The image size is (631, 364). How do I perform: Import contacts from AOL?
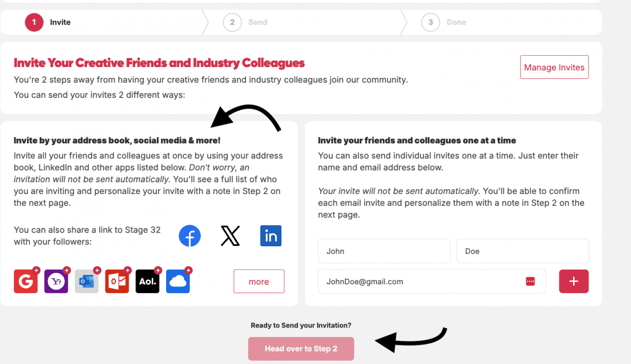point(147,281)
